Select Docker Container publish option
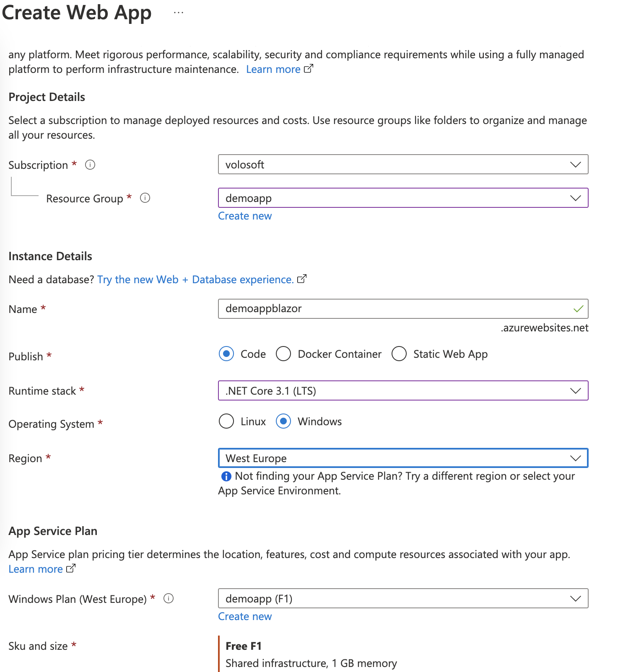The height and width of the screenshot is (672, 623). click(x=283, y=354)
